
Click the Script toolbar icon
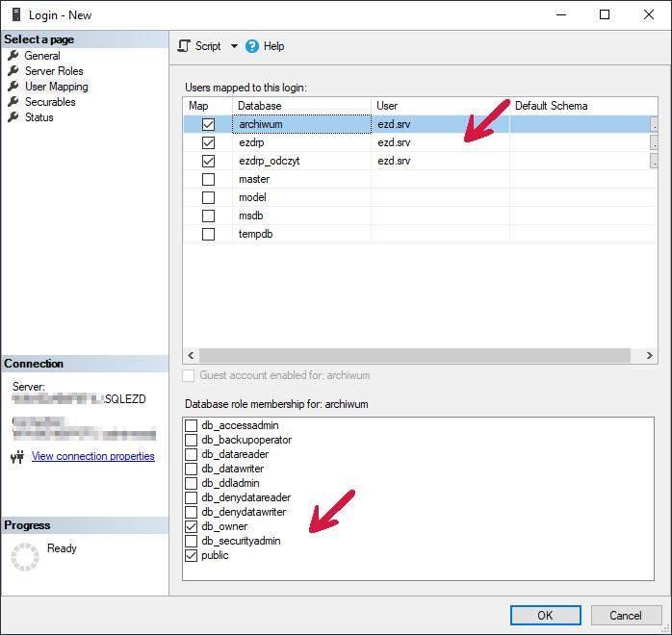pyautogui.click(x=185, y=46)
